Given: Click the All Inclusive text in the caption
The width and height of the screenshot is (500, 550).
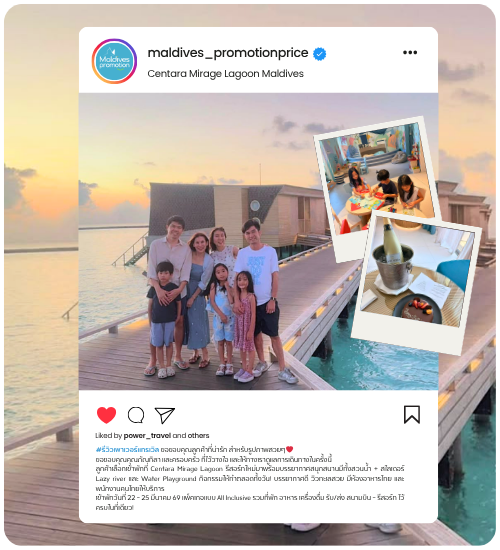Looking at the screenshot, I should click(233, 498).
